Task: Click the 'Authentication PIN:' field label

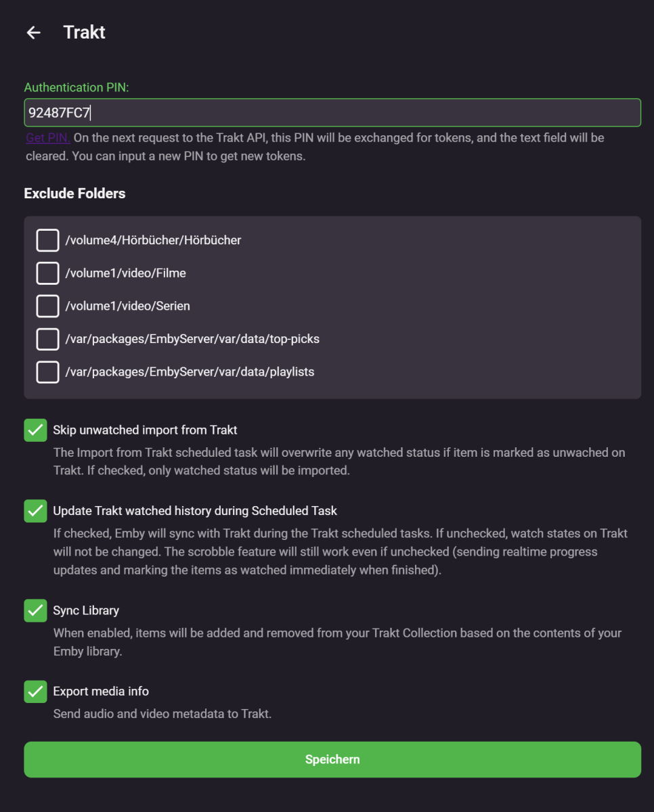Action: (x=76, y=87)
